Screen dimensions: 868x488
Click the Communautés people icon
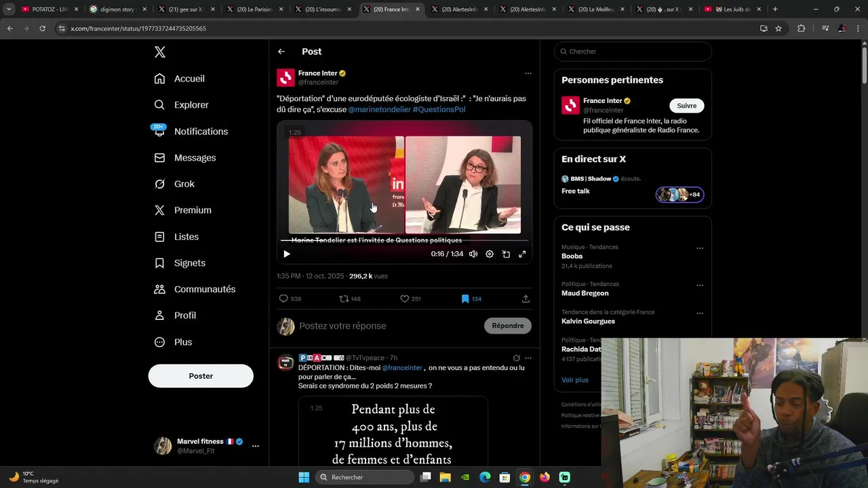tap(159, 289)
